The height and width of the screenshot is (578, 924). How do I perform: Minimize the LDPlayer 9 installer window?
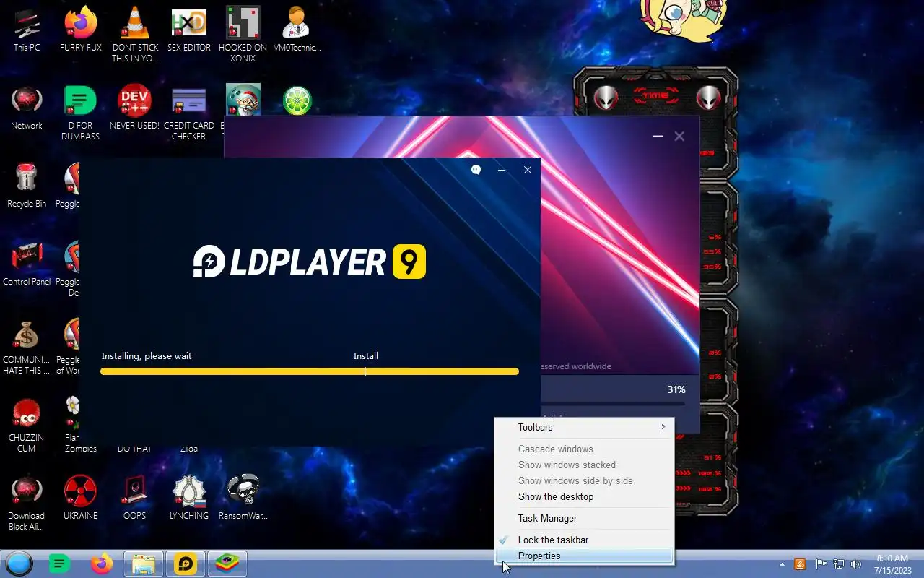(x=502, y=170)
